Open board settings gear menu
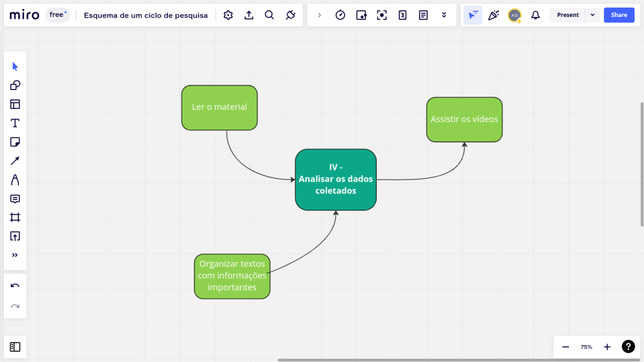The width and height of the screenshot is (644, 362). (x=228, y=15)
